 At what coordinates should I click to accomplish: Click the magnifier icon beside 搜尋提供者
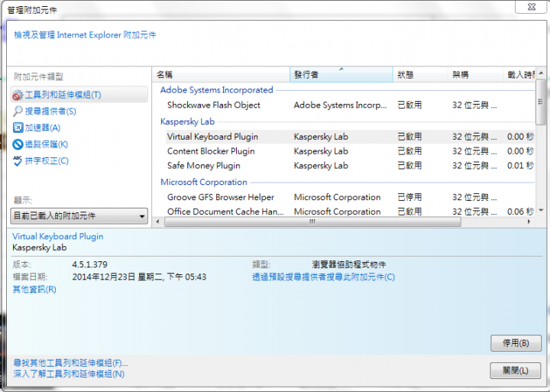[x=18, y=112]
